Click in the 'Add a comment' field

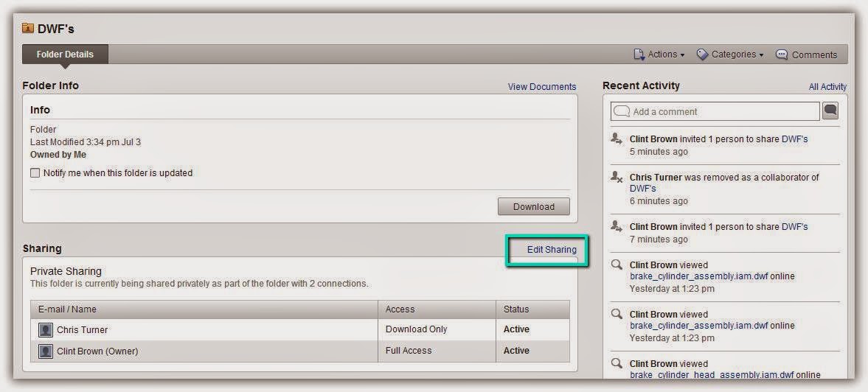(x=715, y=111)
